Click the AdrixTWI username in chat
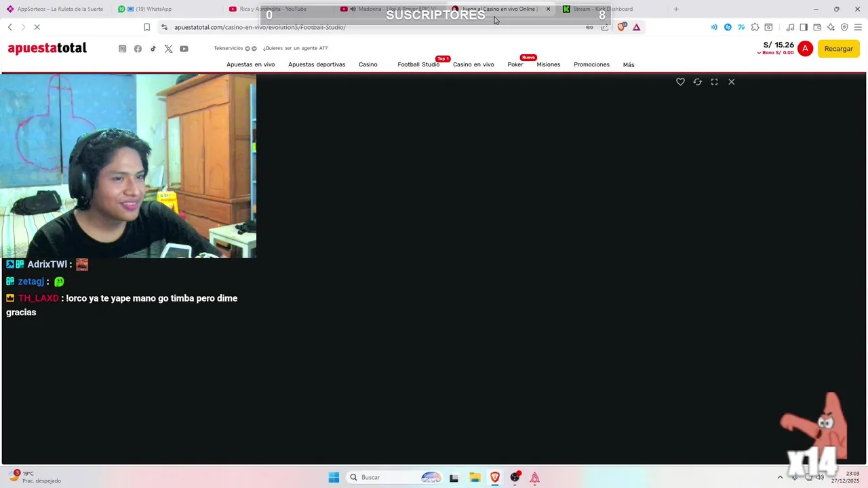Screen dimensions: 868x488 point(47,264)
